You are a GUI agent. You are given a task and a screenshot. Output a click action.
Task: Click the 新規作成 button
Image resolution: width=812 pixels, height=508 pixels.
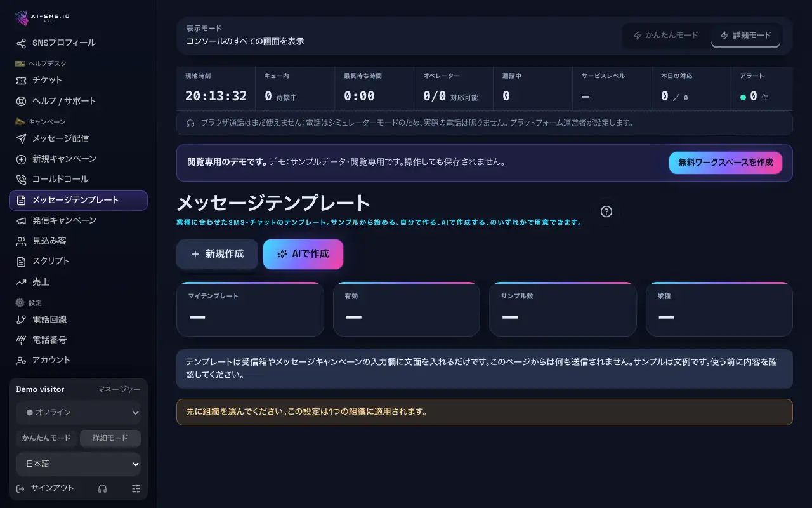[217, 254]
